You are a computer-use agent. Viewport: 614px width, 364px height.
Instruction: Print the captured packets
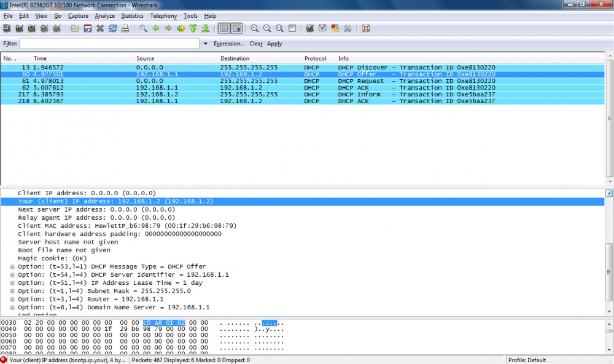pos(125,28)
